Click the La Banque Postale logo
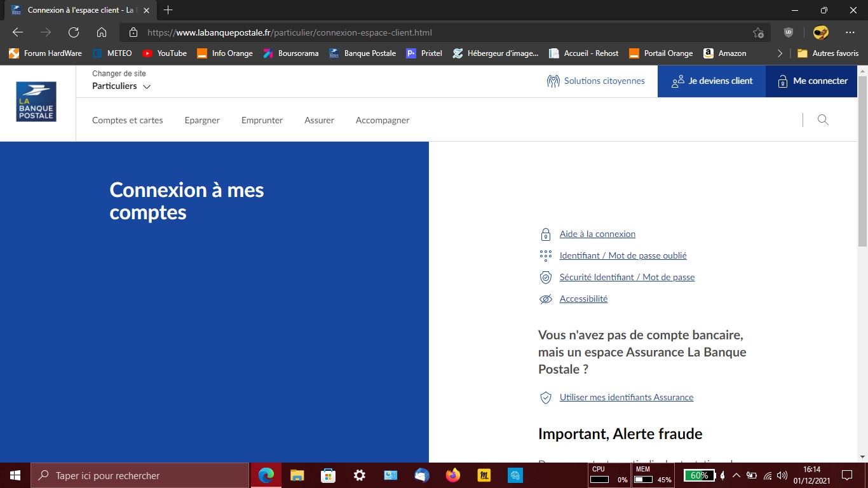 [36, 102]
